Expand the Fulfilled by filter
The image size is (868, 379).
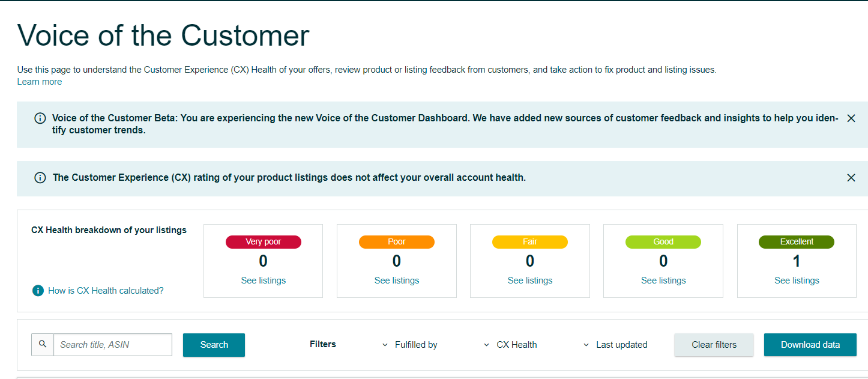tap(409, 345)
